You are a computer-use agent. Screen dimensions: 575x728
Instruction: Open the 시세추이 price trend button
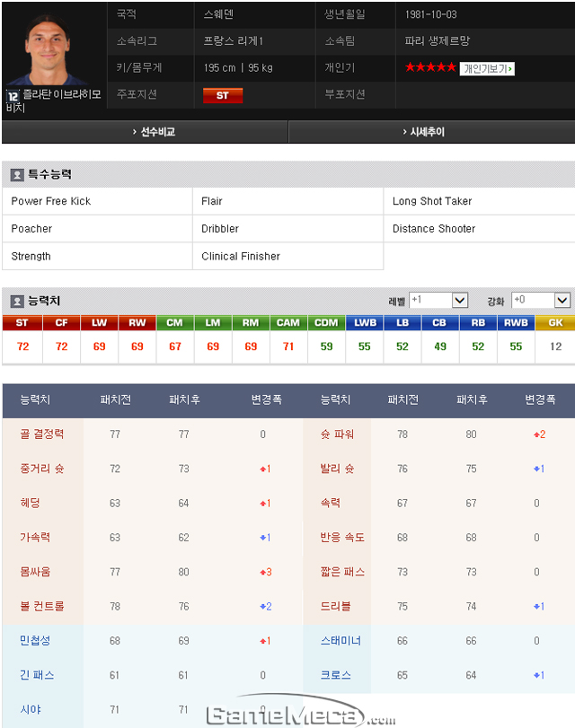click(x=432, y=132)
